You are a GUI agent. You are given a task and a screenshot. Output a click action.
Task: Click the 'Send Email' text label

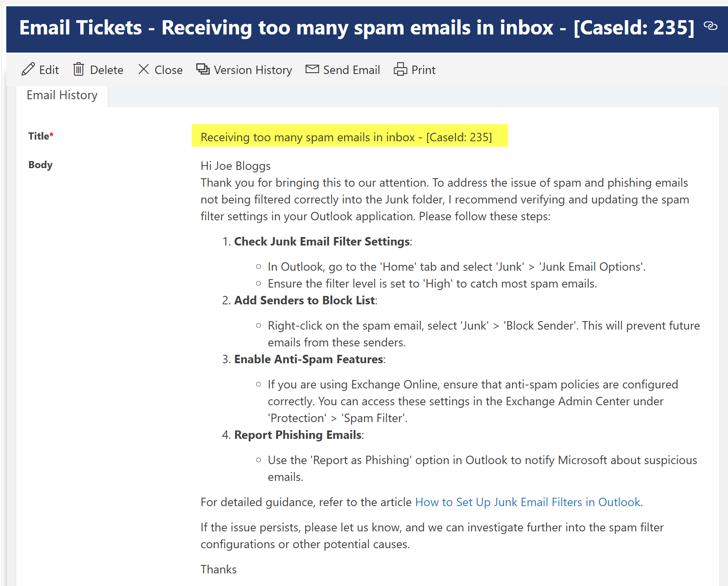pyautogui.click(x=351, y=70)
